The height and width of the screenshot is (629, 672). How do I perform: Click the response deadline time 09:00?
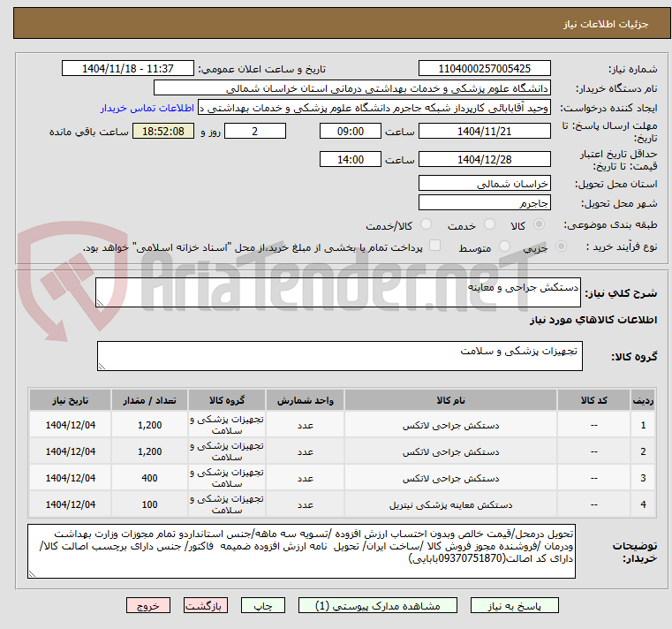pos(351,132)
